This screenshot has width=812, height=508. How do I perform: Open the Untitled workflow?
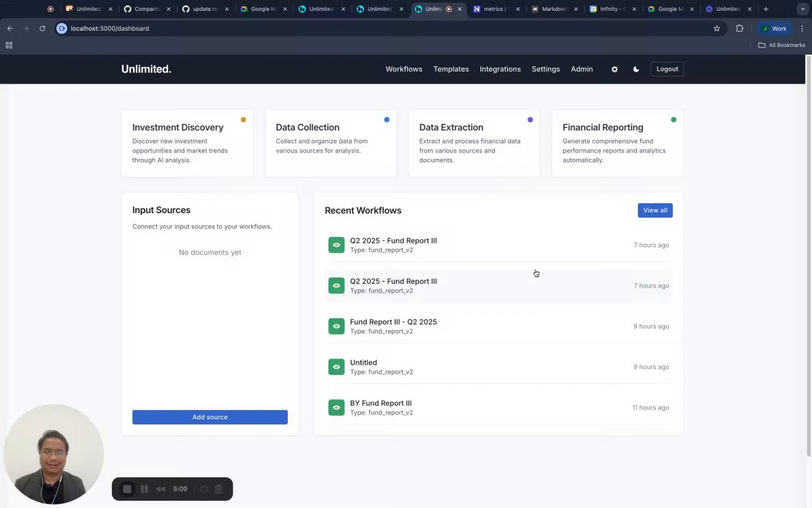click(498, 367)
